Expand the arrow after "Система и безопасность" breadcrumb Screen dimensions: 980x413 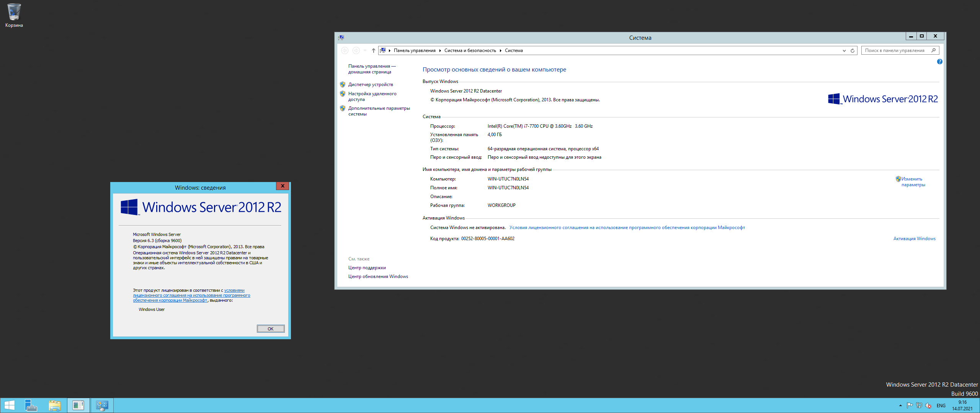point(500,50)
